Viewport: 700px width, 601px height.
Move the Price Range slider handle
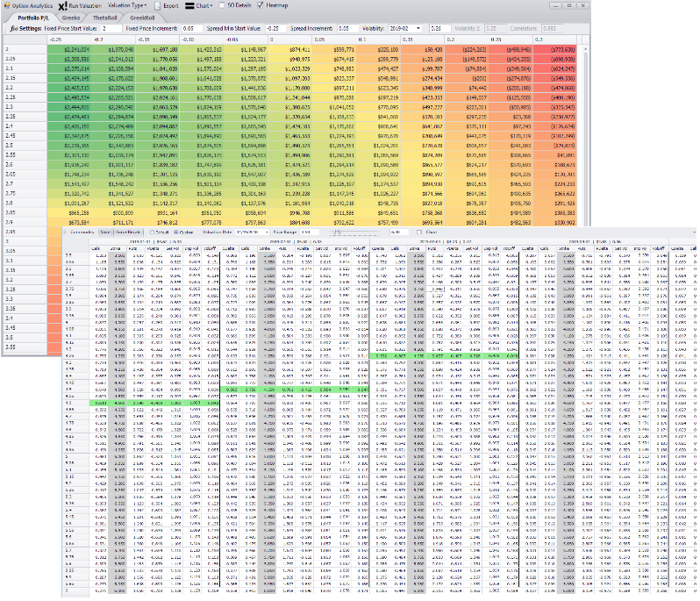point(338,233)
